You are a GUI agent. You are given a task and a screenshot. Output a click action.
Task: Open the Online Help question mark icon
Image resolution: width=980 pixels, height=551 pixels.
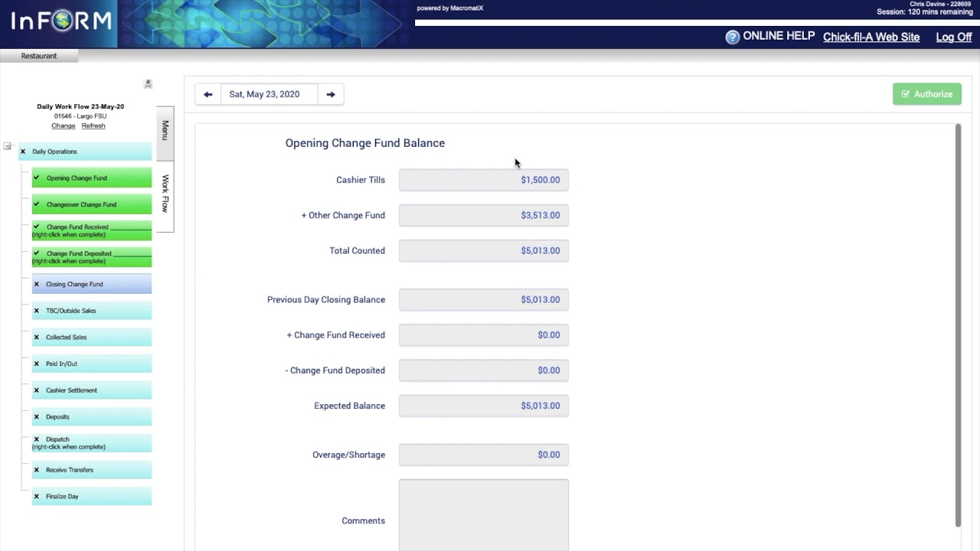733,37
